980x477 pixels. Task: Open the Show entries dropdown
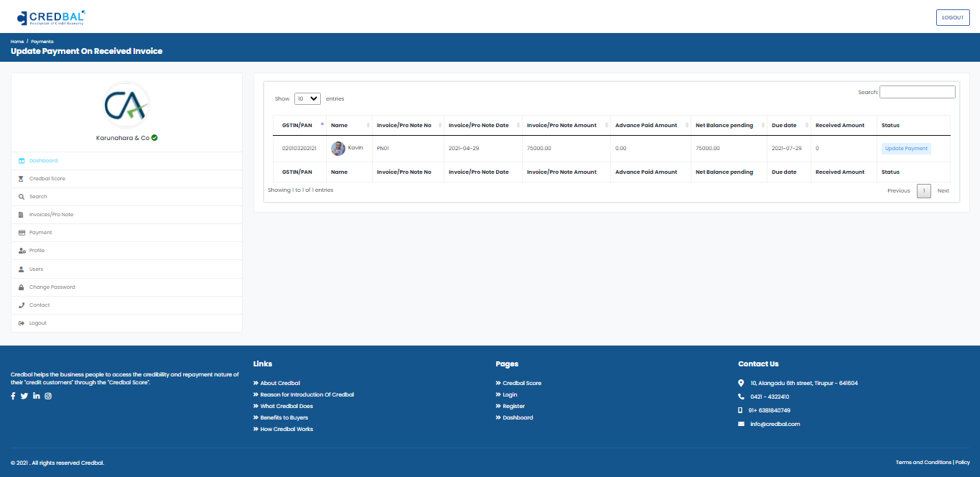point(307,98)
